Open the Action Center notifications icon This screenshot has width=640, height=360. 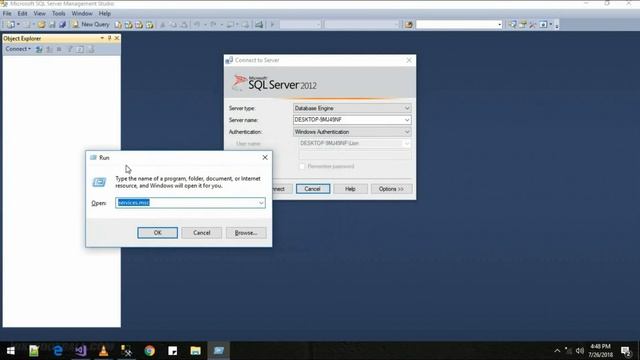626,351
